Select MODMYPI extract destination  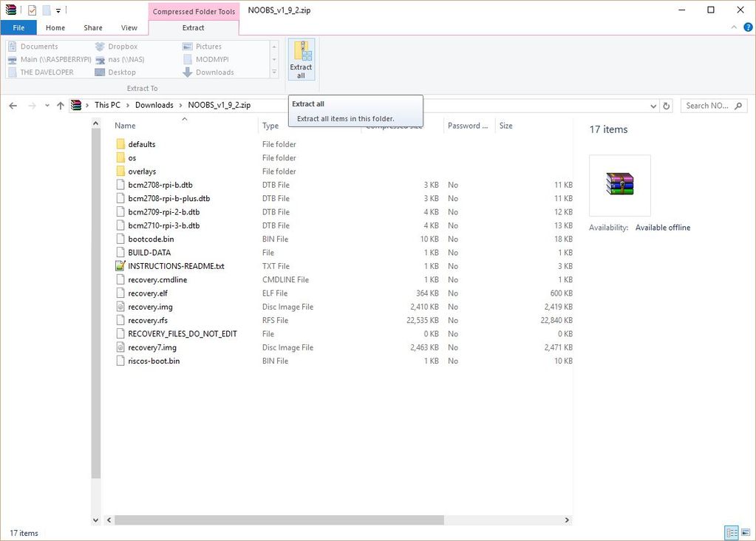[x=206, y=59]
